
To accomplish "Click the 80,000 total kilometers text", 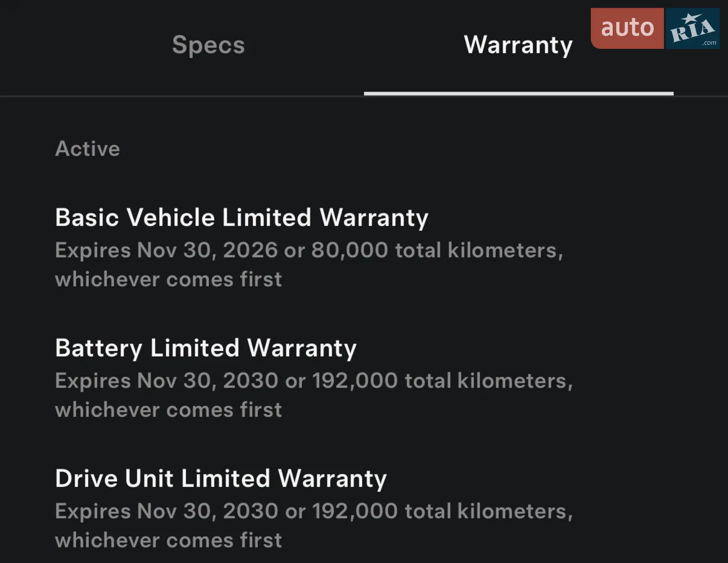I will tap(437, 250).
